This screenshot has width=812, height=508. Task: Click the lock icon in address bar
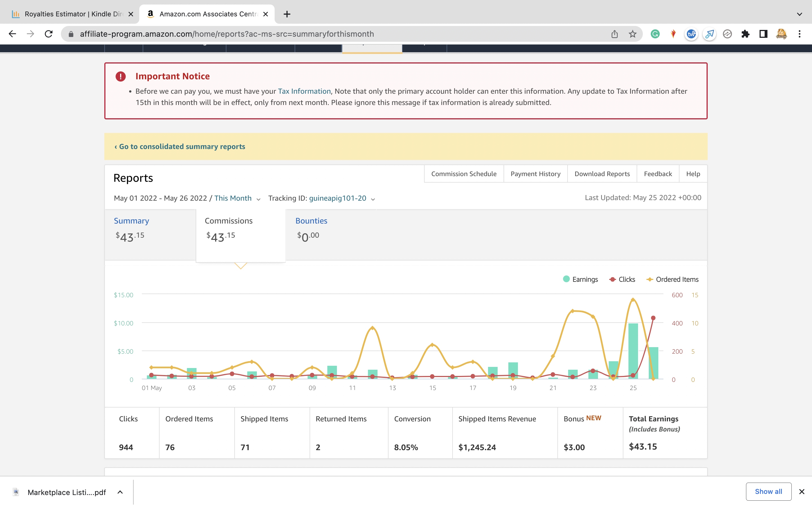(x=71, y=34)
